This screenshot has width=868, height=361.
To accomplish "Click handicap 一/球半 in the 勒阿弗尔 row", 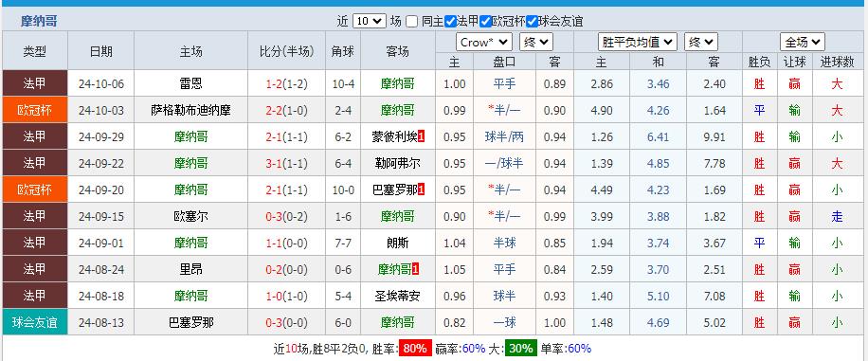I will [504, 163].
